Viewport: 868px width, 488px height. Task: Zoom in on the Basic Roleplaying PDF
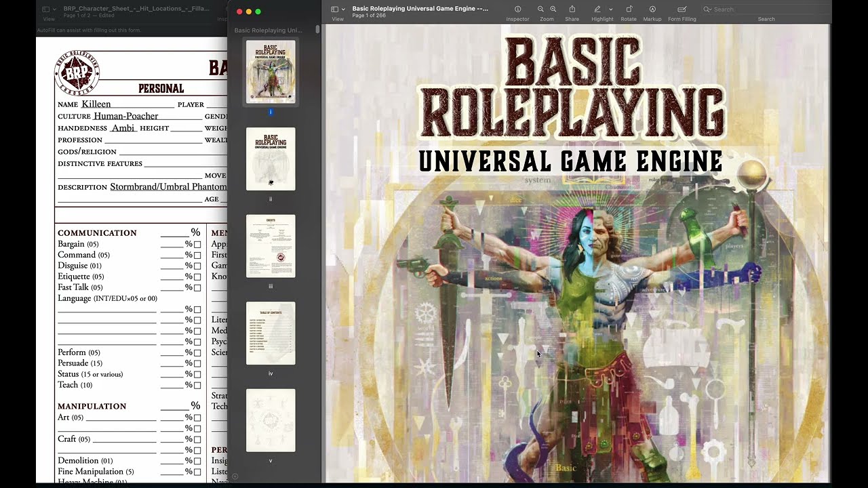coord(553,9)
